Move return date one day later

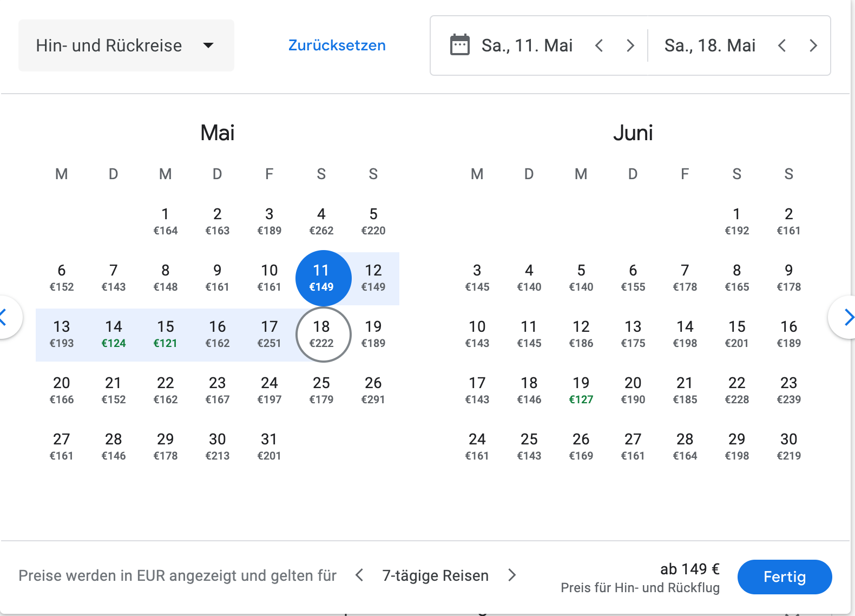click(x=813, y=45)
